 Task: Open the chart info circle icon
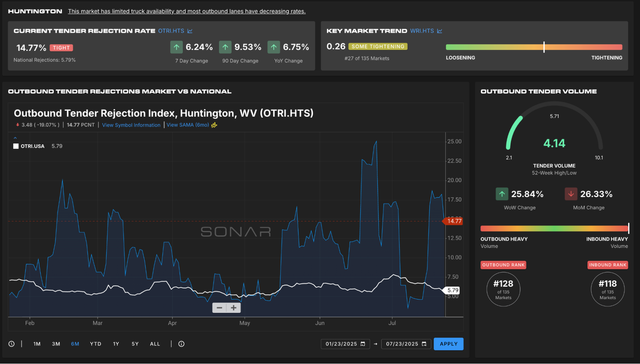pos(181,344)
